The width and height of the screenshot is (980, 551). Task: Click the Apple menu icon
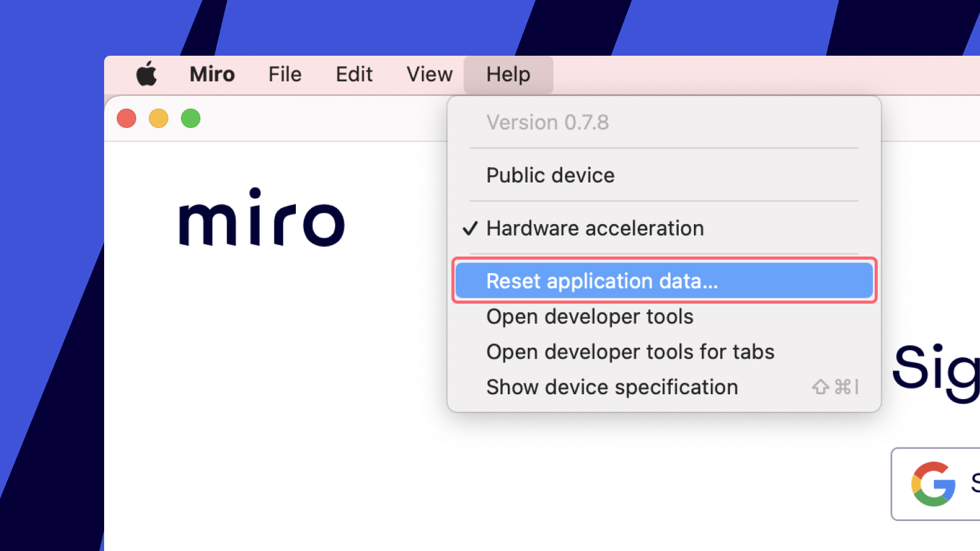click(146, 74)
